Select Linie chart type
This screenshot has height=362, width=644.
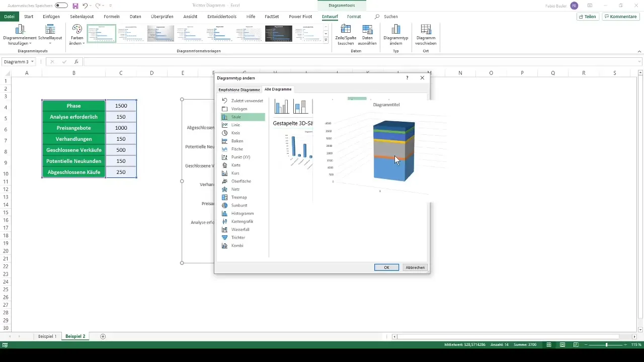pyautogui.click(x=243, y=125)
